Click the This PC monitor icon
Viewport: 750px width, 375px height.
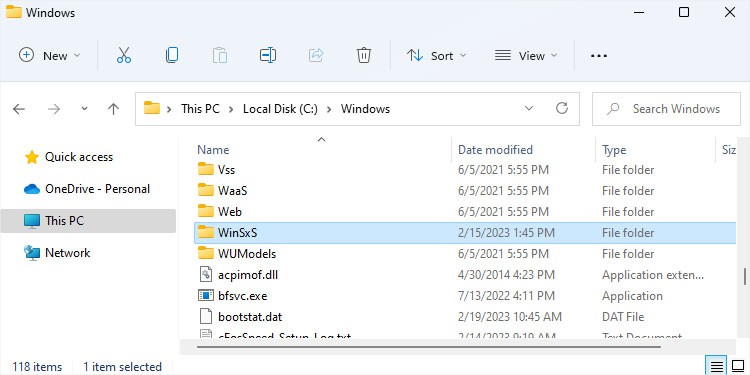(x=32, y=221)
